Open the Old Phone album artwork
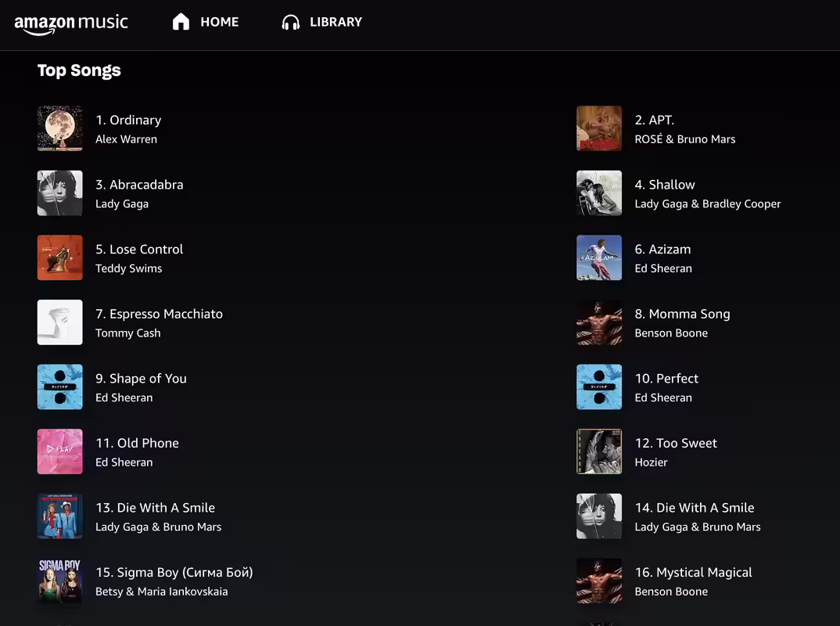 [60, 452]
